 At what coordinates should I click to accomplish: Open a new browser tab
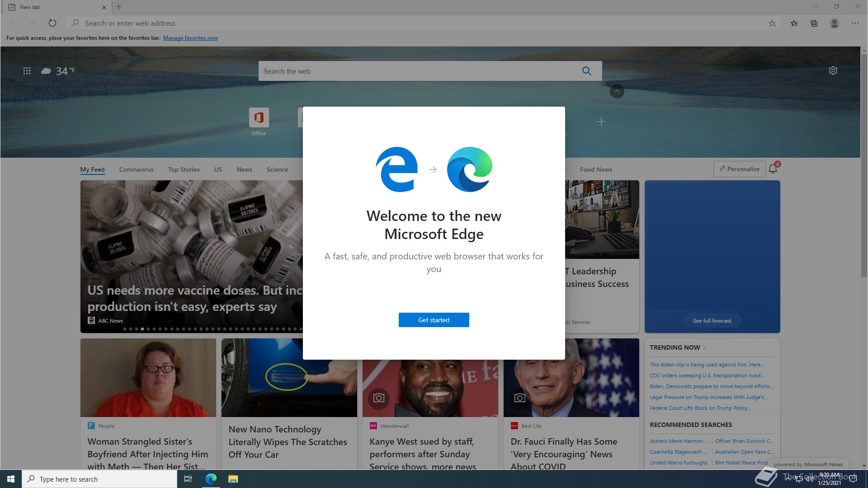point(118,7)
